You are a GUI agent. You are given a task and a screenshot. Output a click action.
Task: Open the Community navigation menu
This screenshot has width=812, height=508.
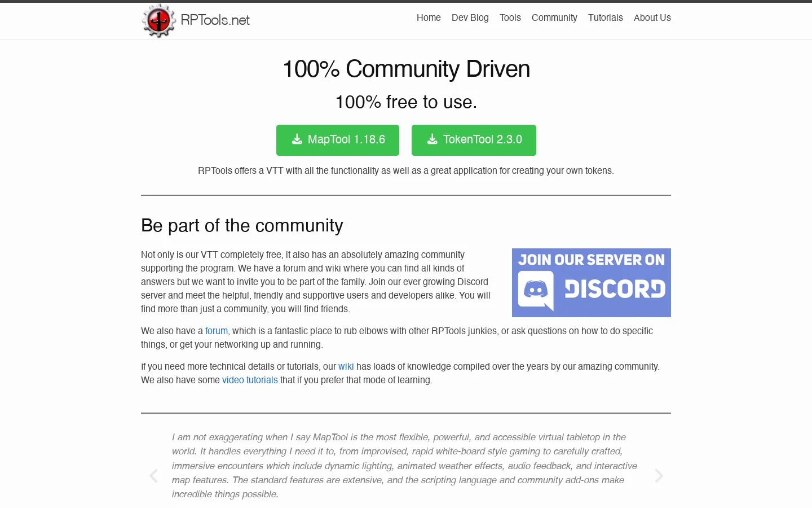pos(554,17)
